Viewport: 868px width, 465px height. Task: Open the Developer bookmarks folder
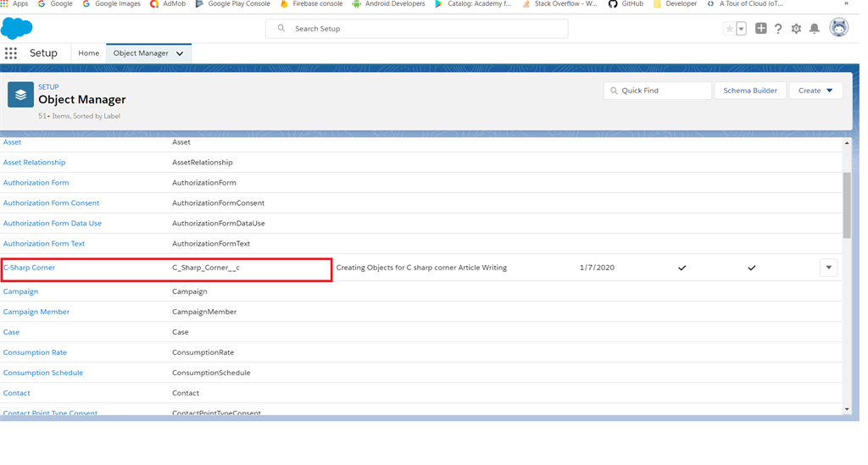[x=675, y=4]
